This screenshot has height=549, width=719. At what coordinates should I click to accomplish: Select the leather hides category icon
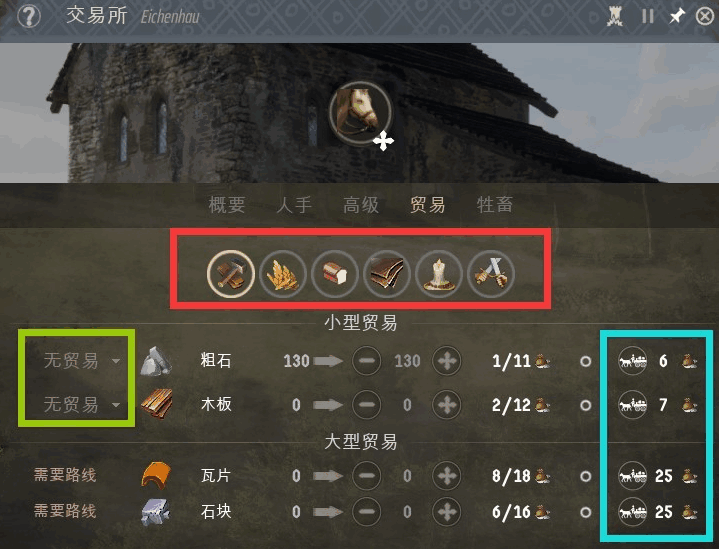pos(387,274)
